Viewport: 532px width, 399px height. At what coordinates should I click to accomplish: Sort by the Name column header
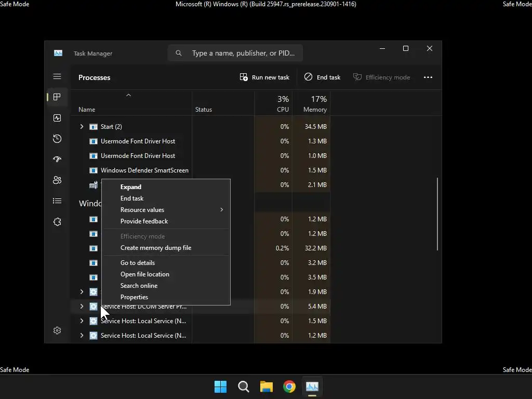131,103
